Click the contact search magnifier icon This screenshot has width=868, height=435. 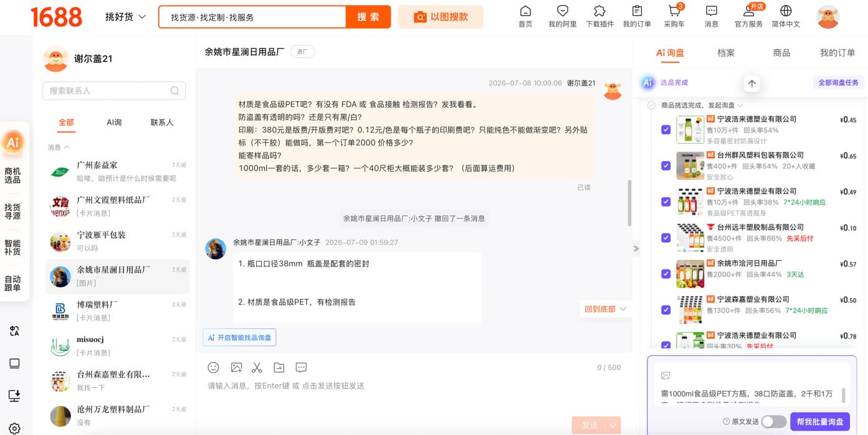coord(175,90)
